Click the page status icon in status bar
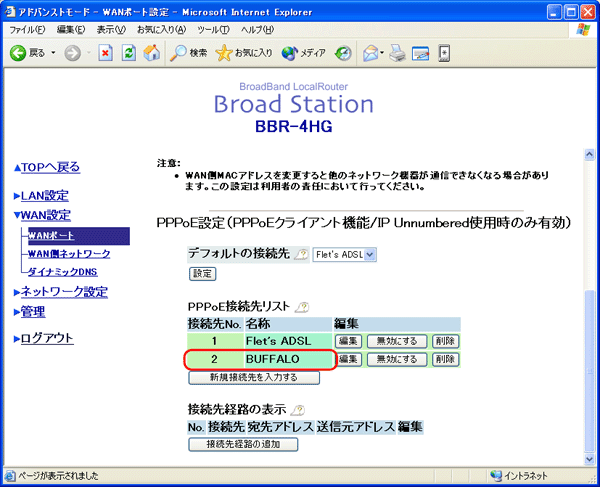600x487 pixels. pos(10,476)
